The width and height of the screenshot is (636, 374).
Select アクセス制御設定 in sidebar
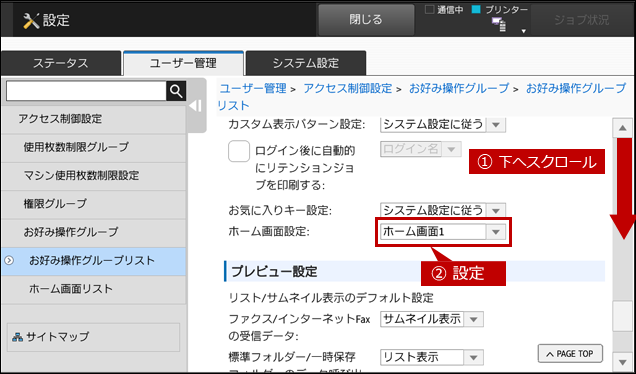click(x=94, y=119)
